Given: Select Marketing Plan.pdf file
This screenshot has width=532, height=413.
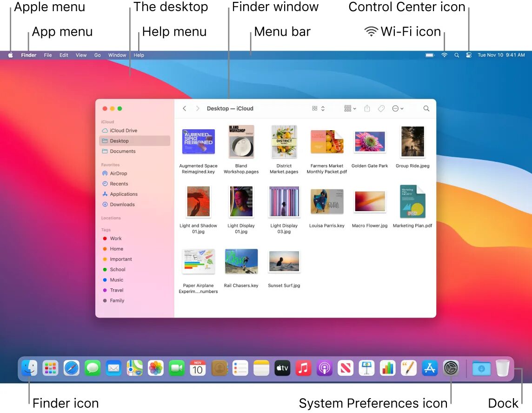Looking at the screenshot, I should click(412, 201).
